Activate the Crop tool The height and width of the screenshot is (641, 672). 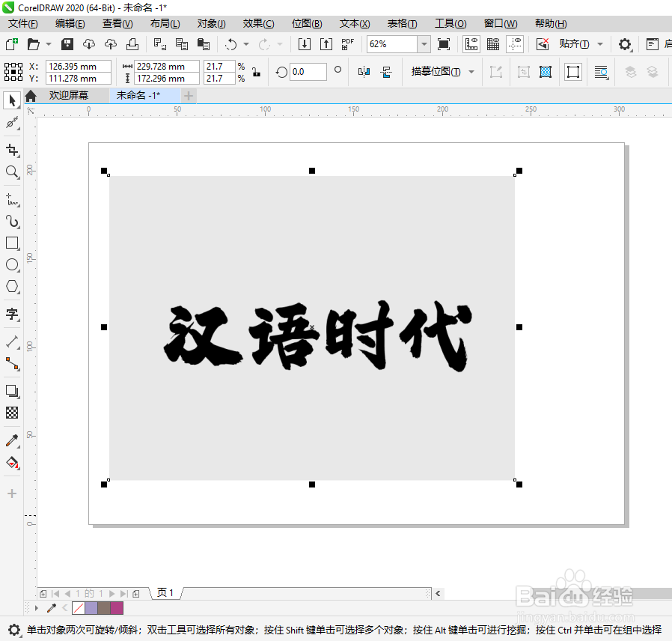coord(11,149)
